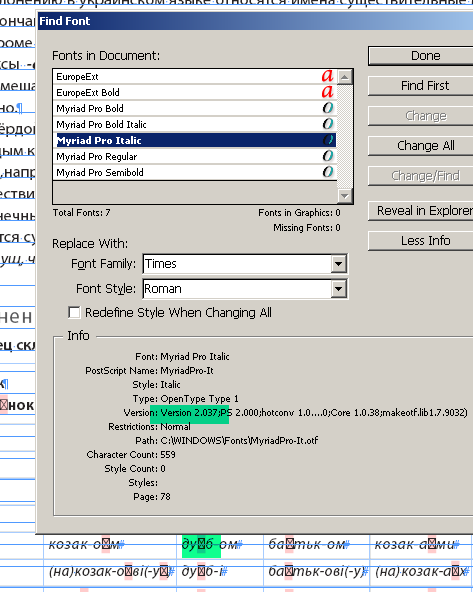Click the OpenType icon beside Myriad Pro Regular

[x=328, y=156]
